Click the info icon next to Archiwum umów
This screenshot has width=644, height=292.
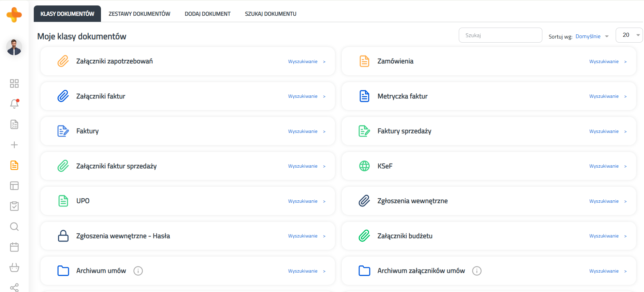tap(138, 271)
